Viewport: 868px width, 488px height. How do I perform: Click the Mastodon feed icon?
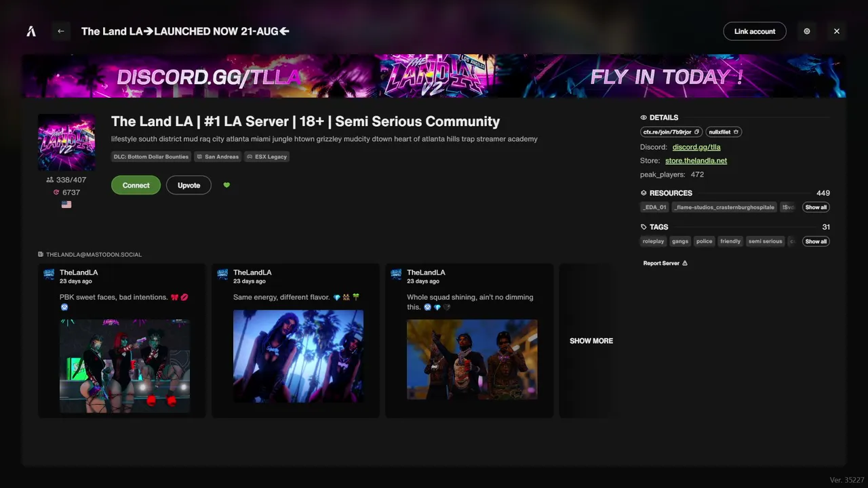tap(41, 255)
